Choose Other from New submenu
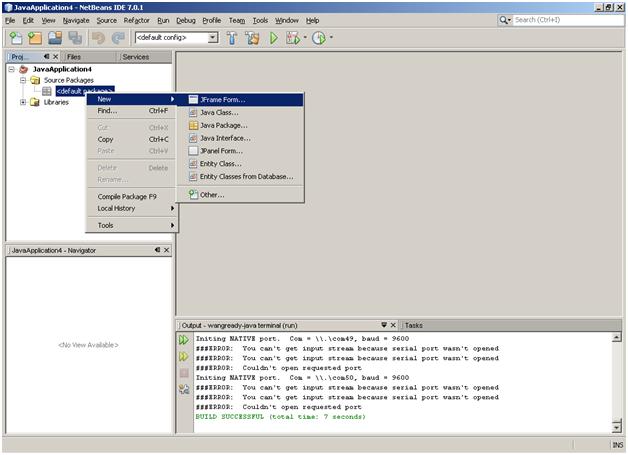The height and width of the screenshot is (455, 628). 240,195
